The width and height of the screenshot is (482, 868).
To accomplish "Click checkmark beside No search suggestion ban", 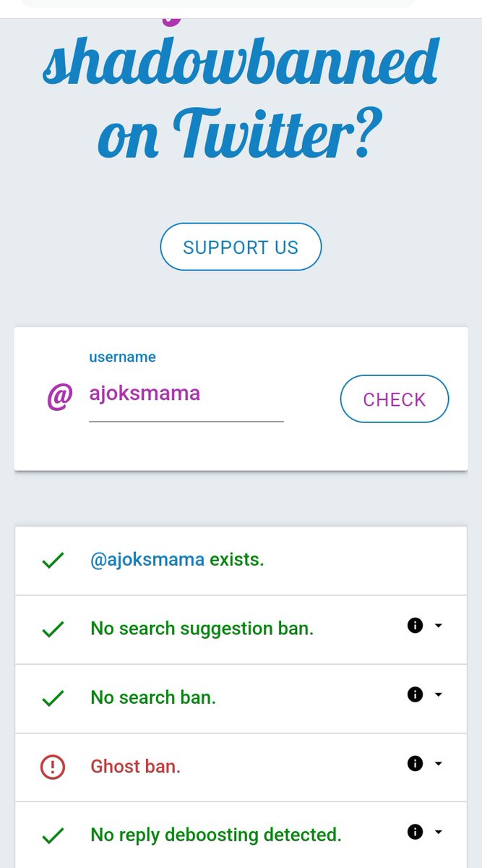I will pyautogui.click(x=53, y=629).
